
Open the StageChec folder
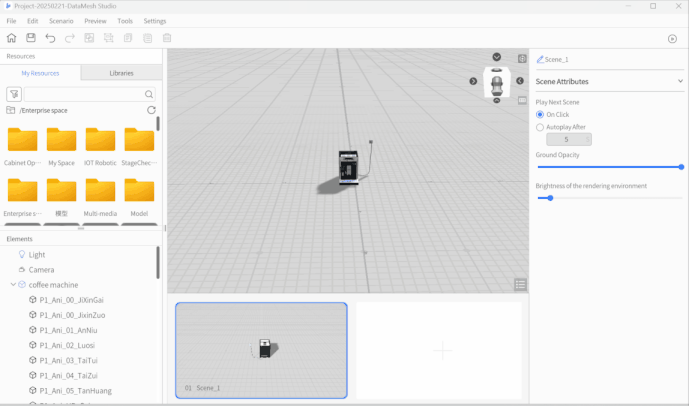(139, 147)
